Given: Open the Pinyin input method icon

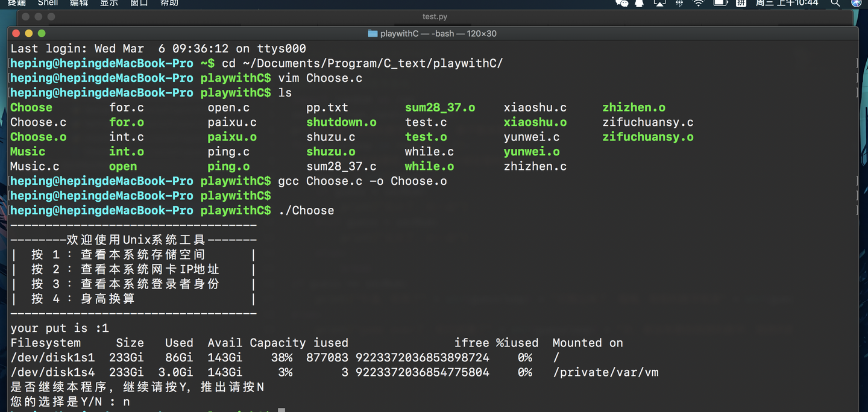Looking at the screenshot, I should coord(741,3).
